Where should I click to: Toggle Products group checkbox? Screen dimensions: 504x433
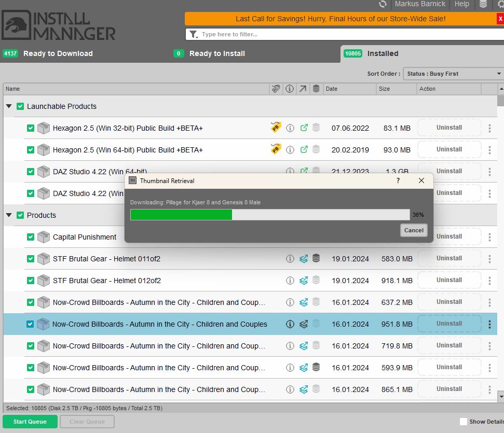tap(20, 215)
